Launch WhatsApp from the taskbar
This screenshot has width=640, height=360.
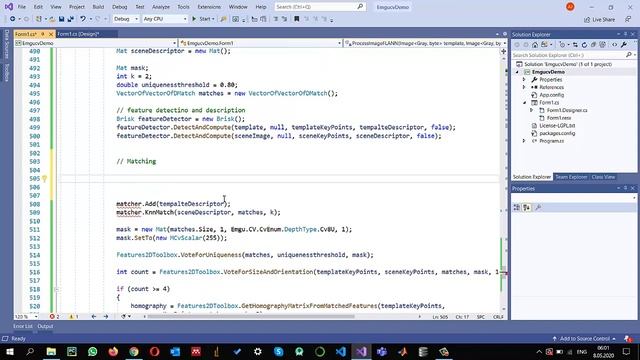93,351
